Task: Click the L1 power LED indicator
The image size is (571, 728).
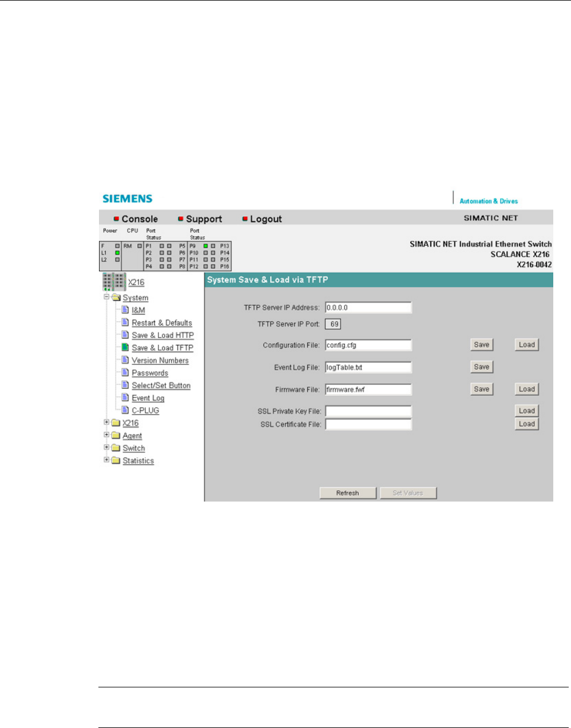Action: [117, 252]
